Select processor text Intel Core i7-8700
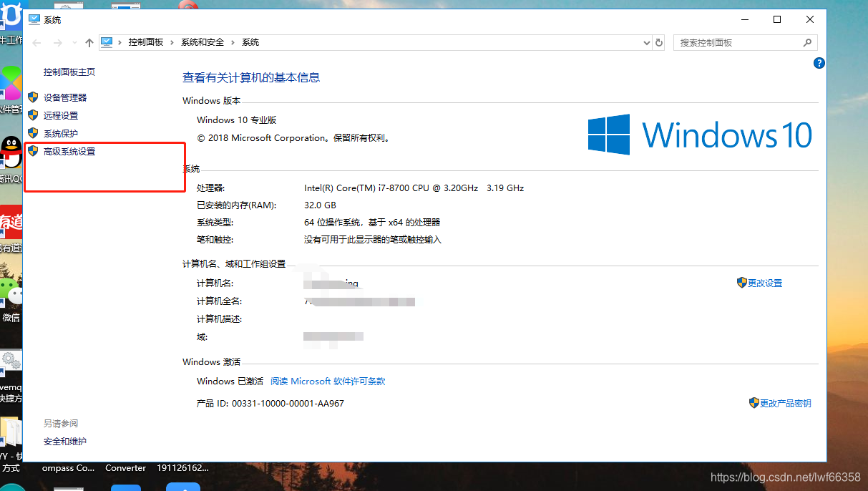This screenshot has width=868, height=491. (414, 188)
